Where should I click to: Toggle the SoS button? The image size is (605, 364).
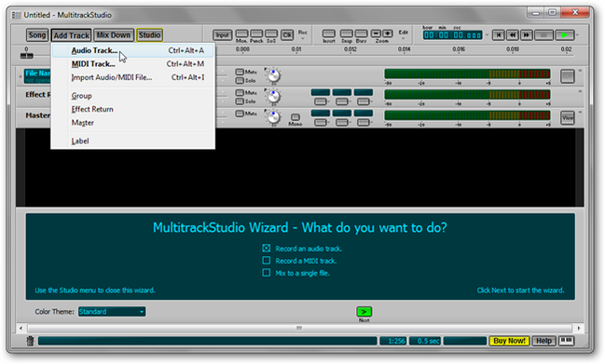point(271,34)
